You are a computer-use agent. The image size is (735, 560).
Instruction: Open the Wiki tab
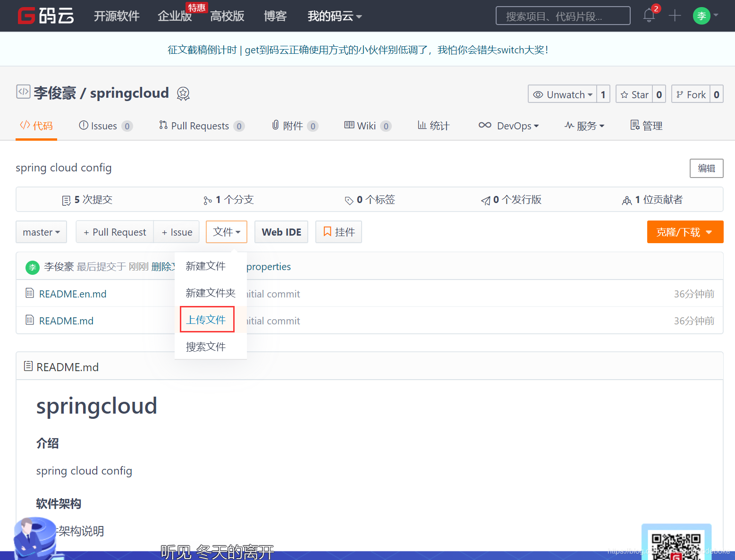pyautogui.click(x=368, y=126)
